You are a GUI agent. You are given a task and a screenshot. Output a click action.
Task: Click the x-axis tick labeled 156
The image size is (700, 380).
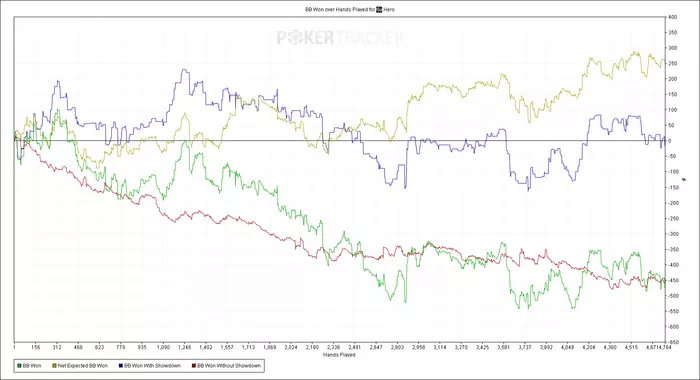[x=36, y=347]
